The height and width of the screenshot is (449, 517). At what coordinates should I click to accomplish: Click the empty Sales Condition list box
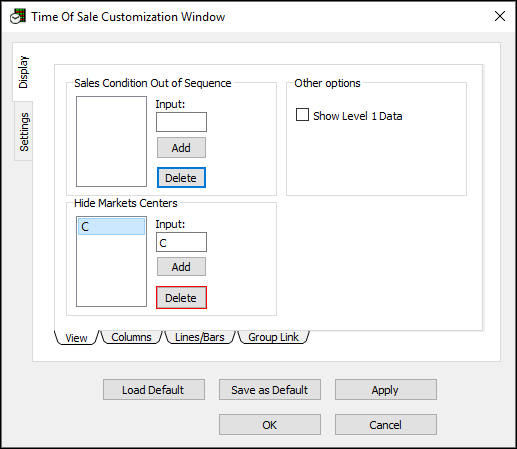coord(111,141)
